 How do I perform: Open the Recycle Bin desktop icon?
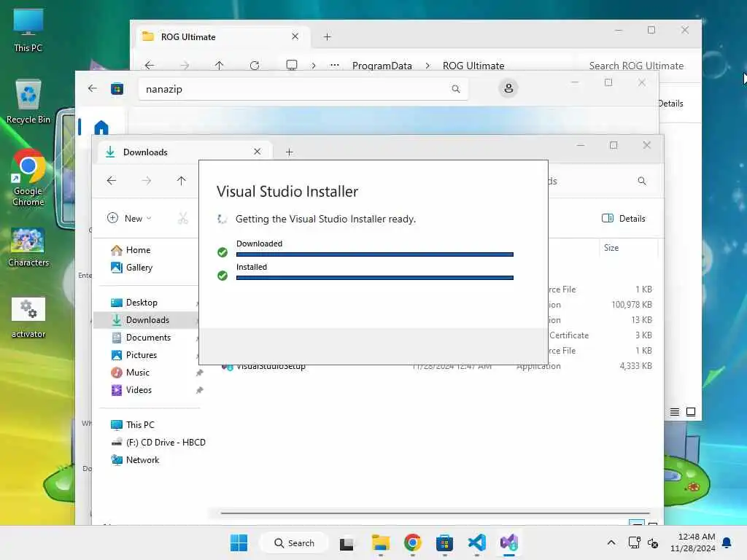coord(28,101)
